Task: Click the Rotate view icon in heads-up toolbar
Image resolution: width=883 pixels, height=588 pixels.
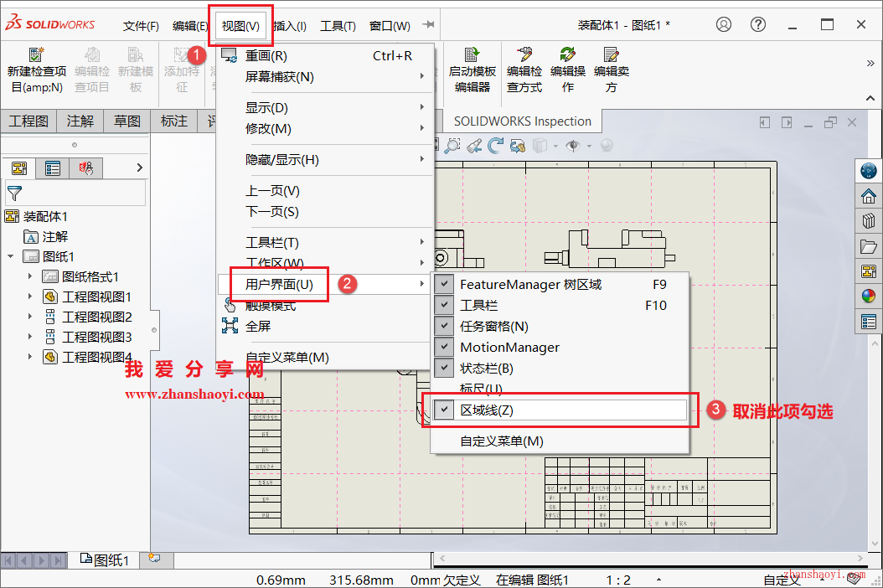Action: point(496,146)
